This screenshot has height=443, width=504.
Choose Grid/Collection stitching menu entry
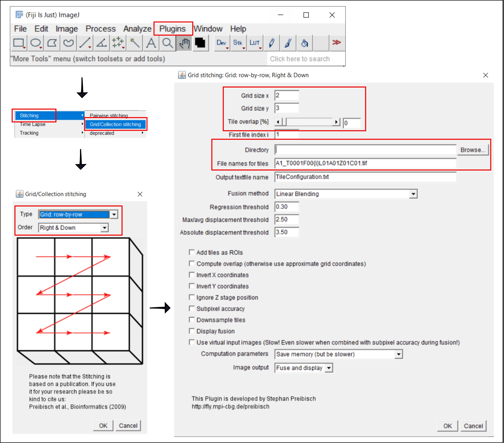[115, 124]
